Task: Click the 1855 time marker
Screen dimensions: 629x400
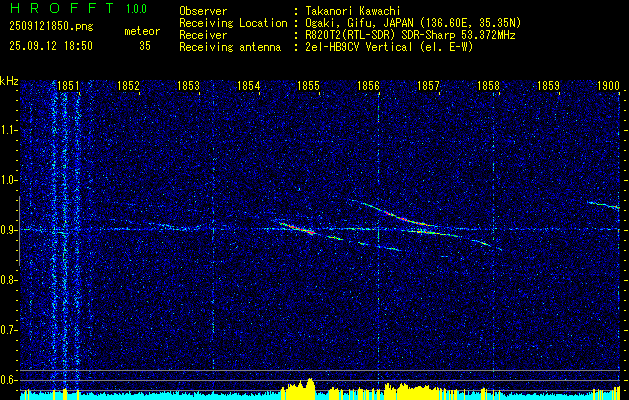Action: (x=308, y=86)
